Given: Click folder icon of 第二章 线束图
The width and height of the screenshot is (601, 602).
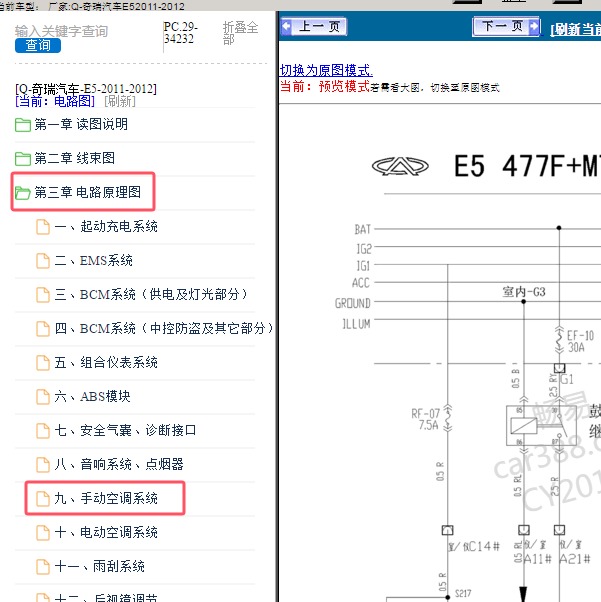Looking at the screenshot, I should tap(23, 159).
